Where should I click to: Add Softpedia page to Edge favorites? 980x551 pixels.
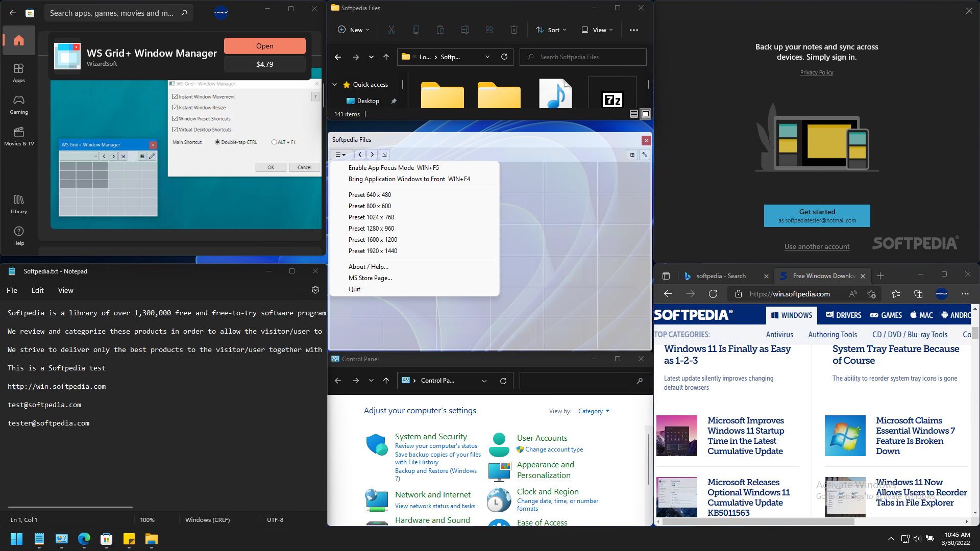coord(871,294)
